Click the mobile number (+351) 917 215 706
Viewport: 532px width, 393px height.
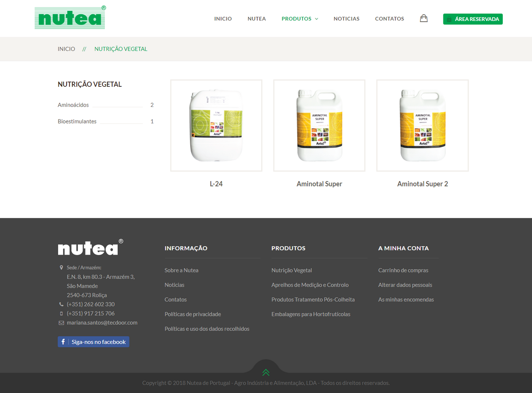point(91,313)
